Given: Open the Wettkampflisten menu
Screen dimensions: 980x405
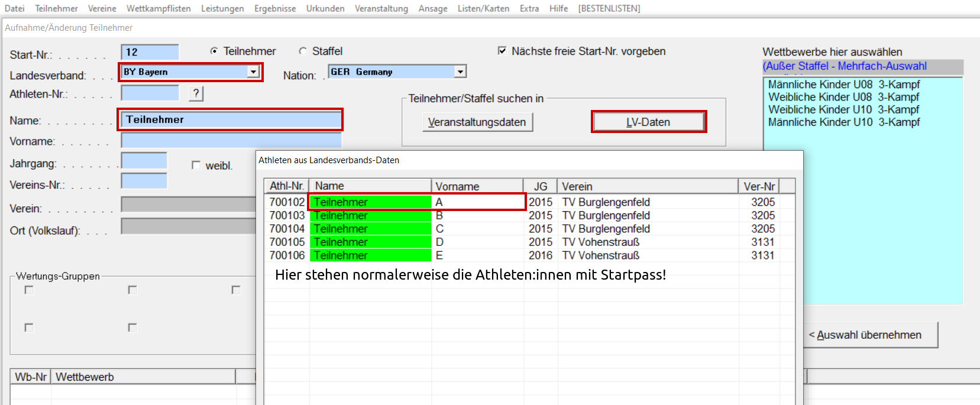Looking at the screenshot, I should coord(159,8).
